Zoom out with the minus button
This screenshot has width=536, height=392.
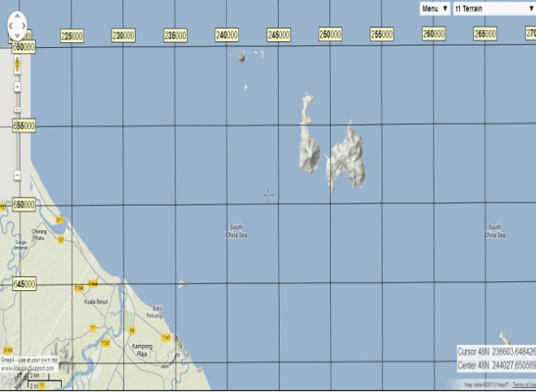coord(18,174)
